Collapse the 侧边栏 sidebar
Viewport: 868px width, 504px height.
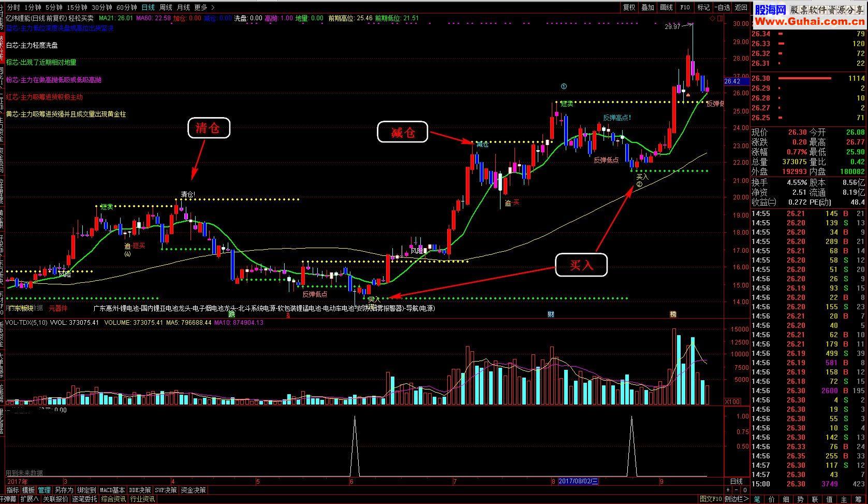coord(736,499)
